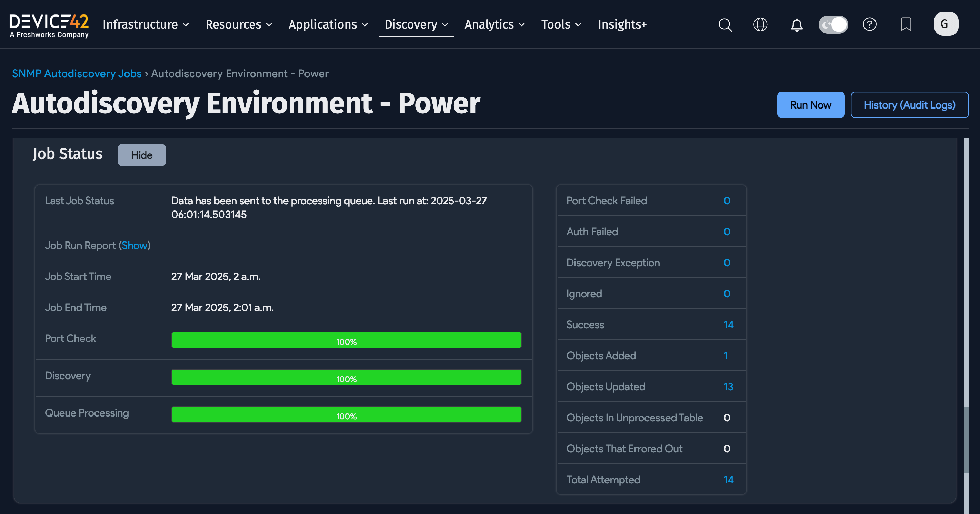Click the Success count 14
This screenshot has width=980, height=514.
click(728, 325)
